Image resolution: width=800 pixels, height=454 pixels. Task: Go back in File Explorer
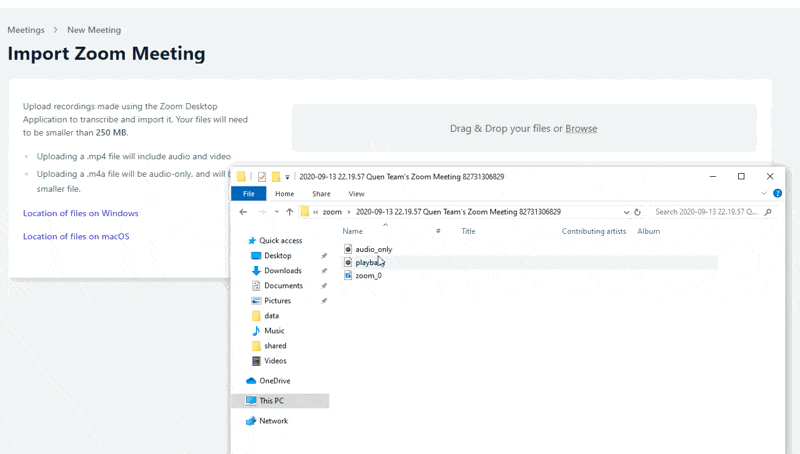click(x=243, y=212)
